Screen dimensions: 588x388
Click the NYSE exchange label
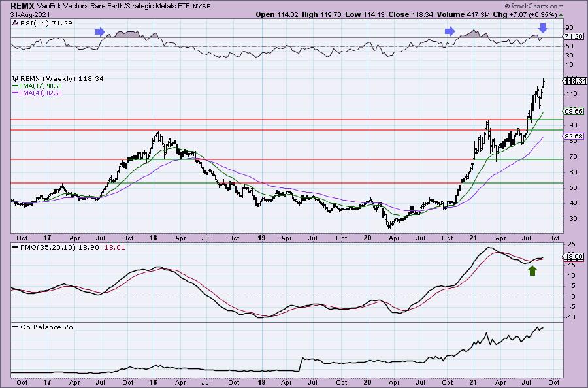coord(203,7)
